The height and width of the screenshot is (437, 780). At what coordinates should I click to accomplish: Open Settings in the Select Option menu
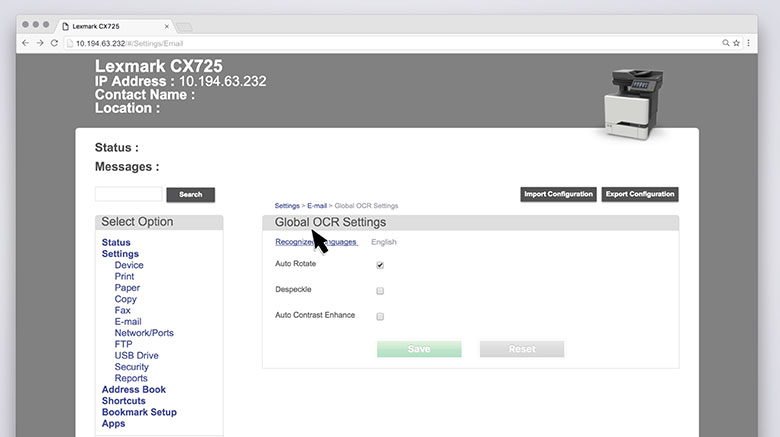click(120, 254)
